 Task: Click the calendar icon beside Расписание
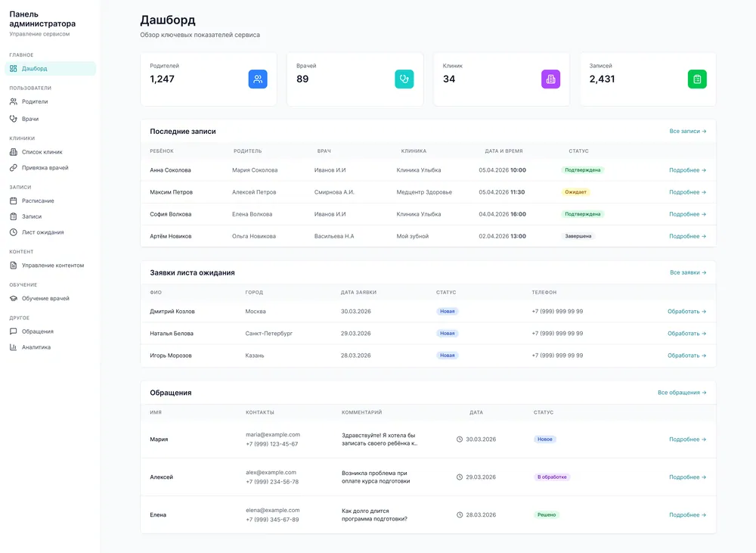point(14,200)
